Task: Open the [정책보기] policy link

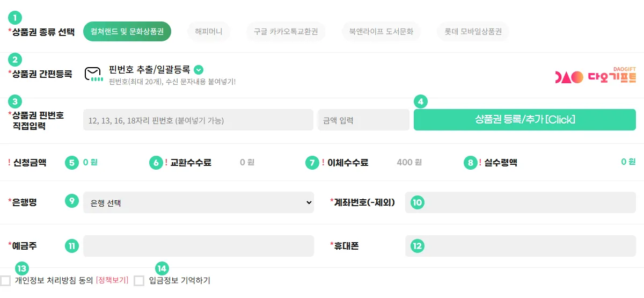Action: [112, 281]
